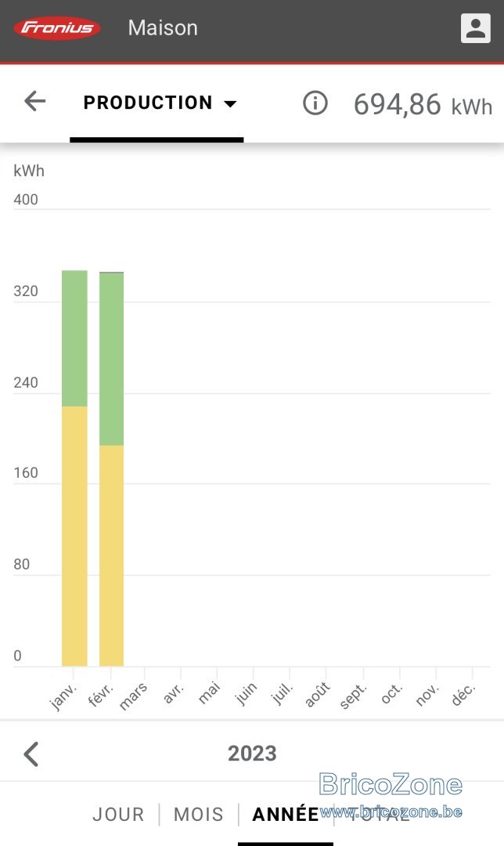Tap the mars axis label
This screenshot has height=846, width=504.
(x=132, y=696)
